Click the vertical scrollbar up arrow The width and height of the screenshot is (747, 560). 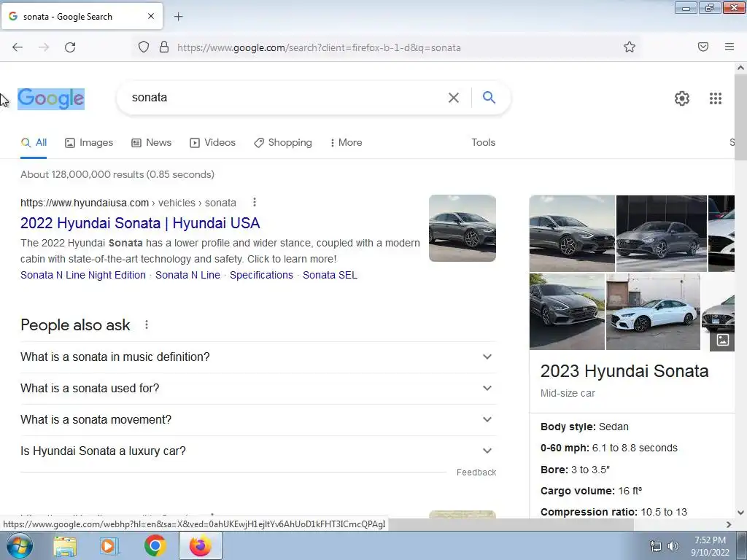pyautogui.click(x=740, y=68)
